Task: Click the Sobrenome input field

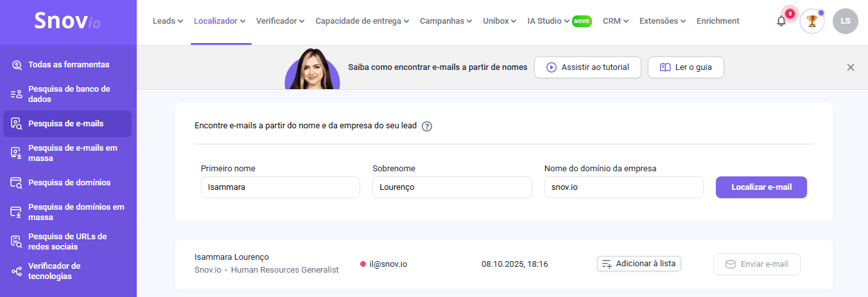Action: (452, 187)
